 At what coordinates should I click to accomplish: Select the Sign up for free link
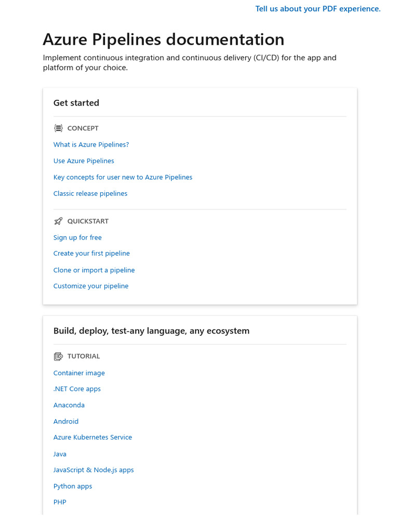click(x=77, y=237)
